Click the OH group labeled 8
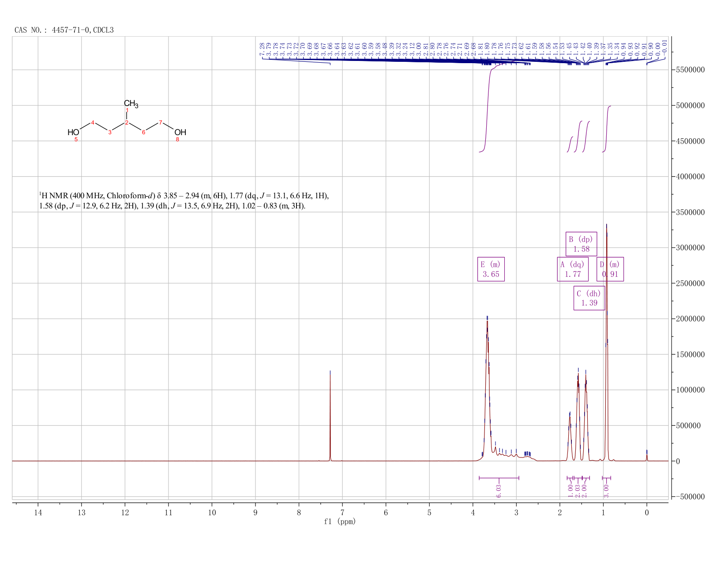728x563 pixels. 180,132
